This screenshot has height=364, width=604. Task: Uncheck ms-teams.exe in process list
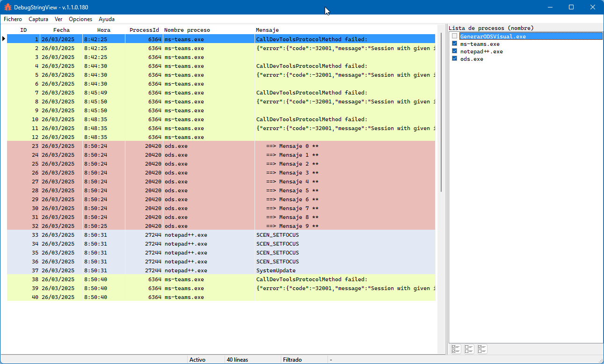[x=455, y=44]
